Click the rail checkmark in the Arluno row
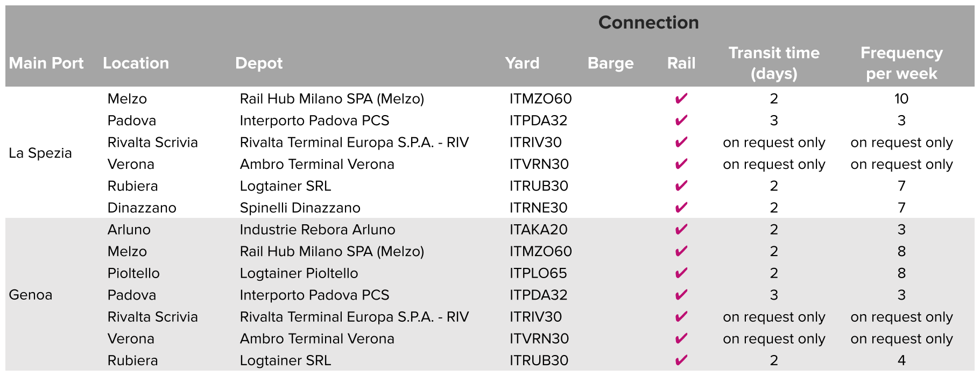 click(x=681, y=230)
